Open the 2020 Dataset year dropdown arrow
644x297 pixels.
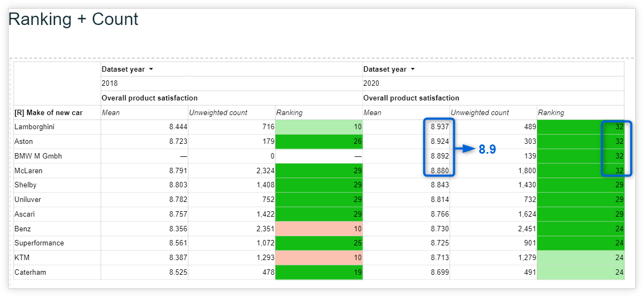click(412, 69)
